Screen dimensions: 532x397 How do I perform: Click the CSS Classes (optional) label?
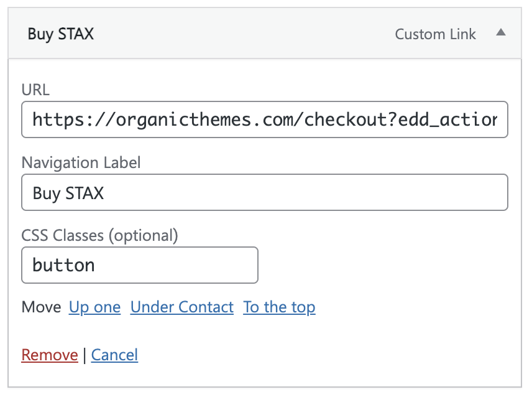99,235
